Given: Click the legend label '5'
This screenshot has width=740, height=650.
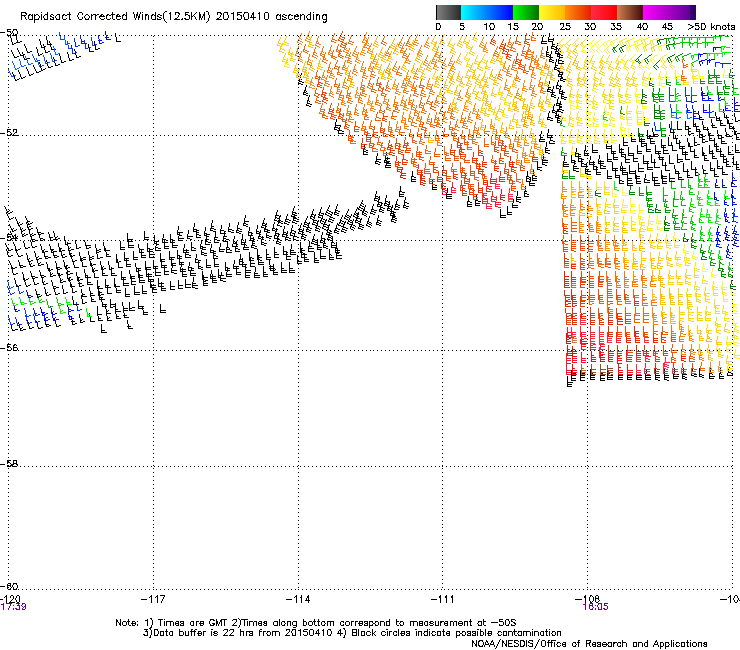Looking at the screenshot, I should click(462, 27).
